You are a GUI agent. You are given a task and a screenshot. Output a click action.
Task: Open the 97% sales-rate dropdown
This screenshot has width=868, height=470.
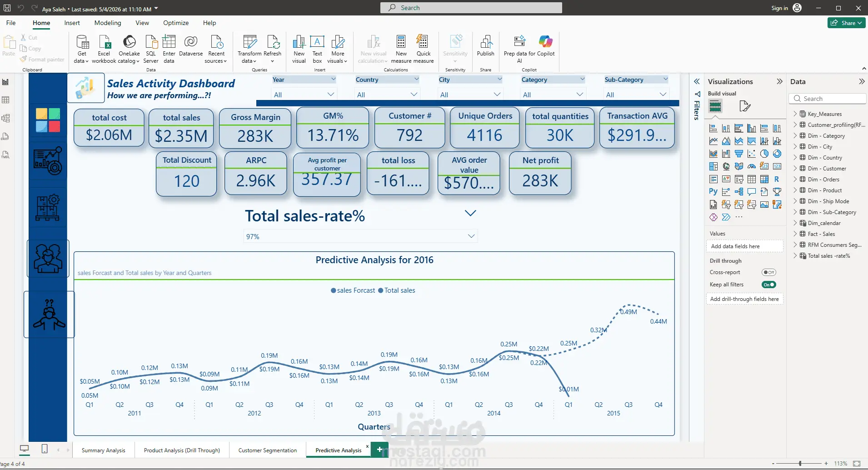(471, 236)
